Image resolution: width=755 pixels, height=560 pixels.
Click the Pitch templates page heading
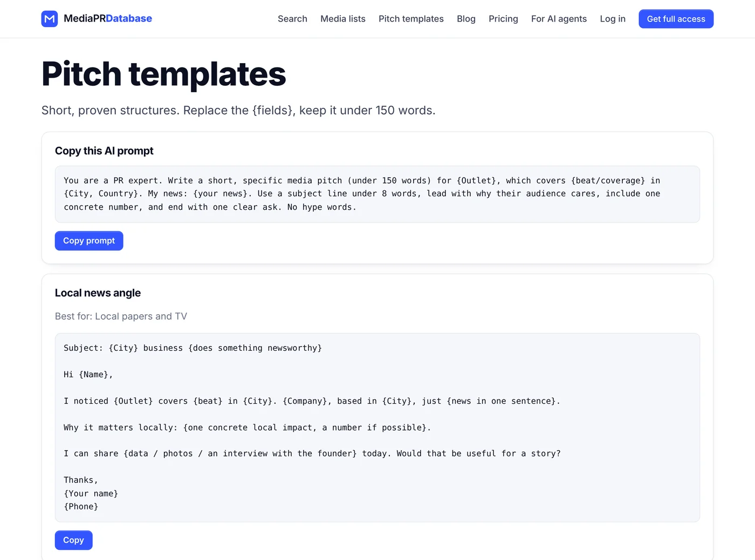pyautogui.click(x=163, y=74)
